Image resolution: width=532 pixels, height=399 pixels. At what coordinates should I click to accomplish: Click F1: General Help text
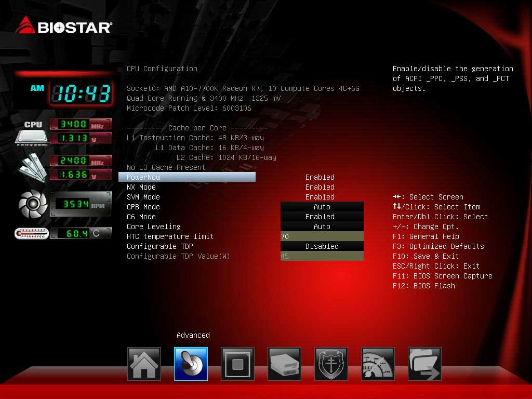[x=426, y=236]
